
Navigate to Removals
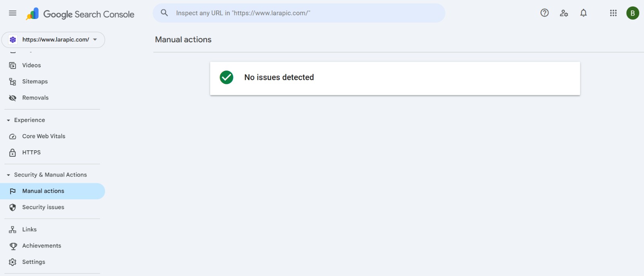(35, 98)
